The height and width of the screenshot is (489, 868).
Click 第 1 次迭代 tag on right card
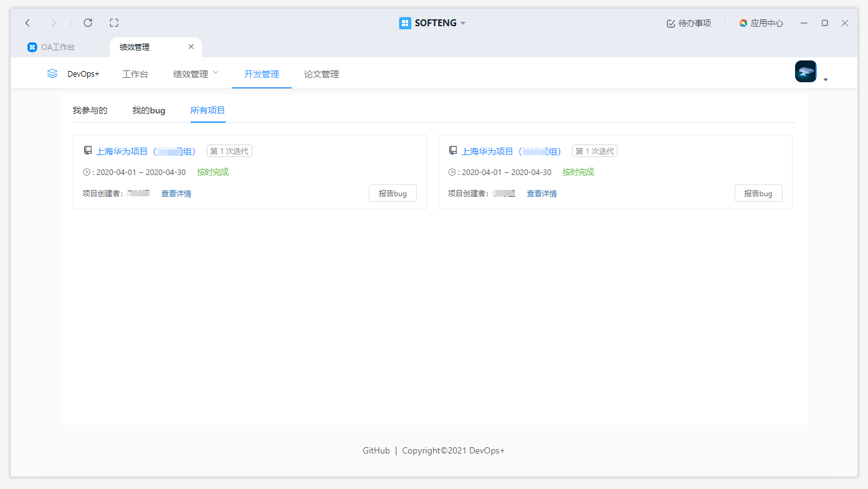594,151
